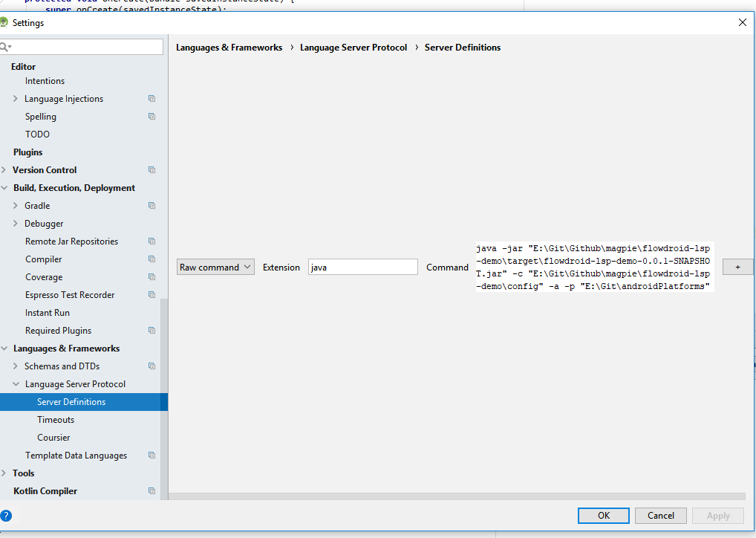Click Language Server Protocol in breadcrumb
The image size is (756, 538).
coord(353,48)
